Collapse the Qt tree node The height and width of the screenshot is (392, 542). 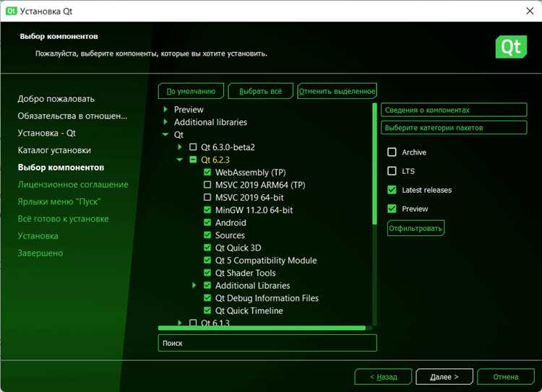coord(165,134)
